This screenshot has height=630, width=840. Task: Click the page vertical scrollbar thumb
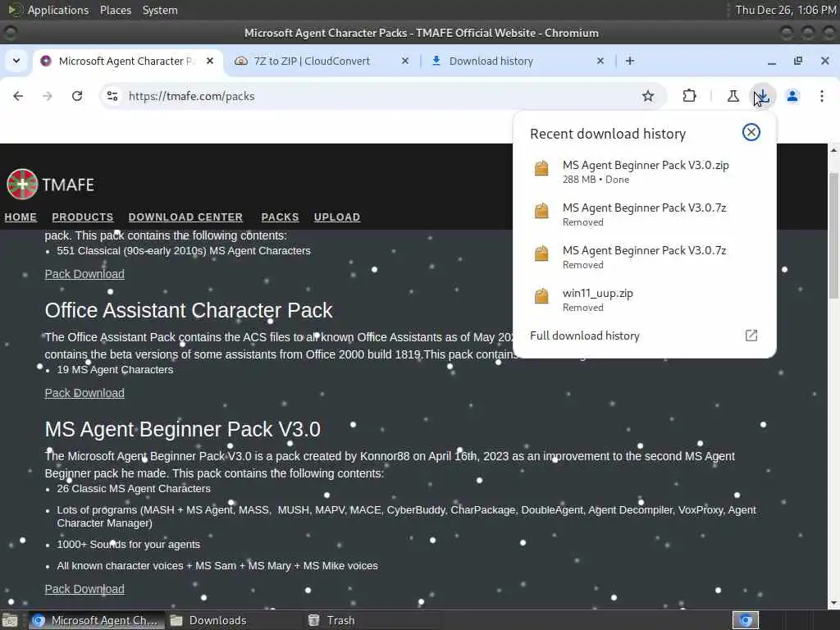[833, 235]
